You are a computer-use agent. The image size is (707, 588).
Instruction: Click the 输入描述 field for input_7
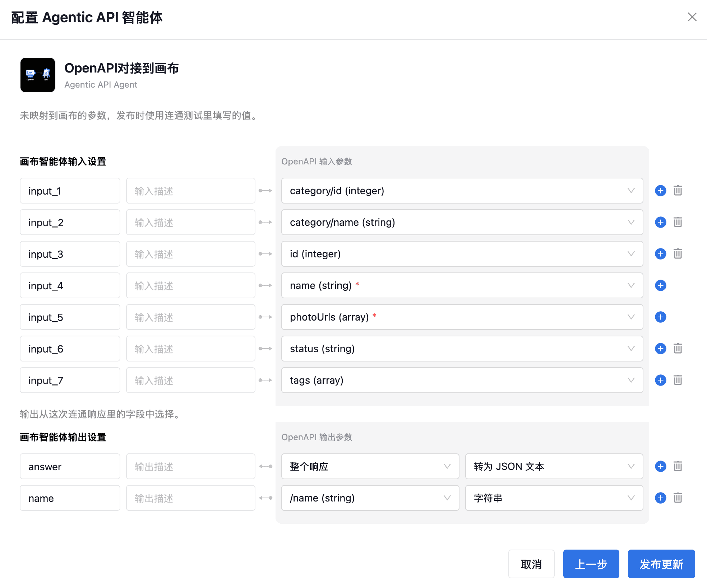pos(190,380)
